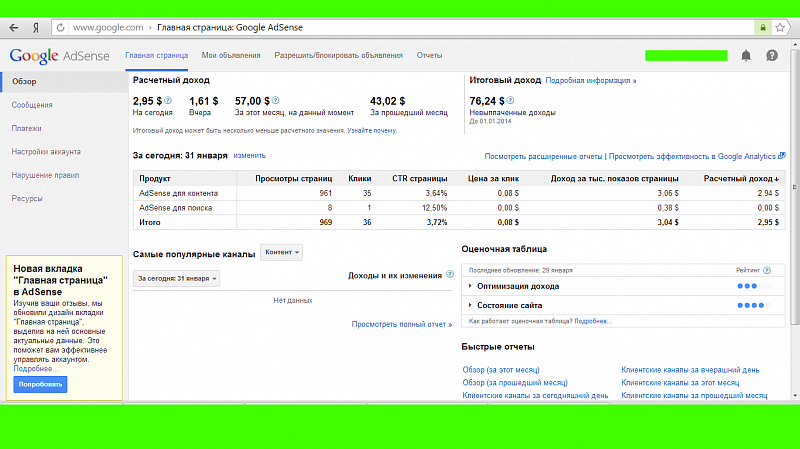This screenshot has width=800, height=449.
Task: Click external link icon after Google Analytics
Action: pos(782,156)
